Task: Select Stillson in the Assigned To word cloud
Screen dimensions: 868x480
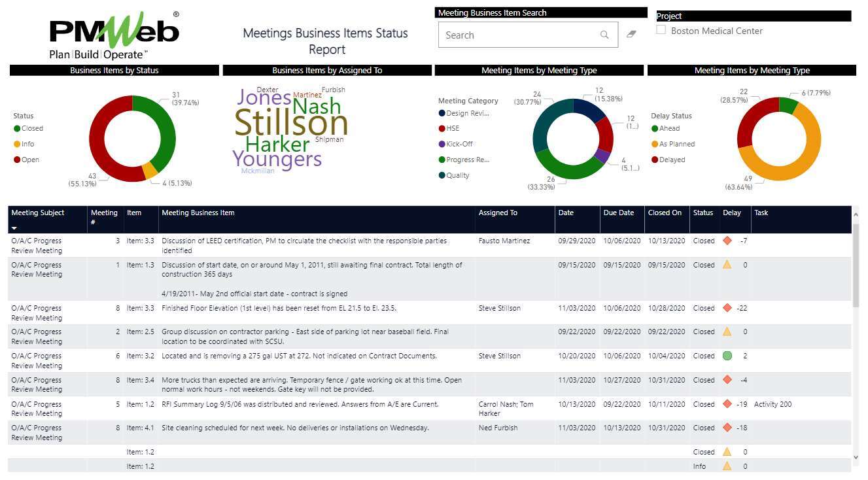Action: 290,124
